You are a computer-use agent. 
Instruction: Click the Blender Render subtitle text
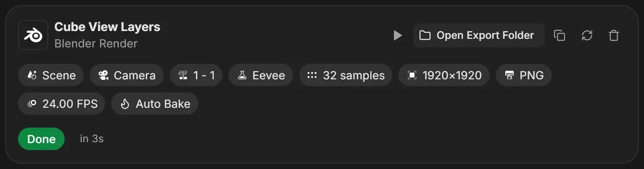tap(96, 44)
